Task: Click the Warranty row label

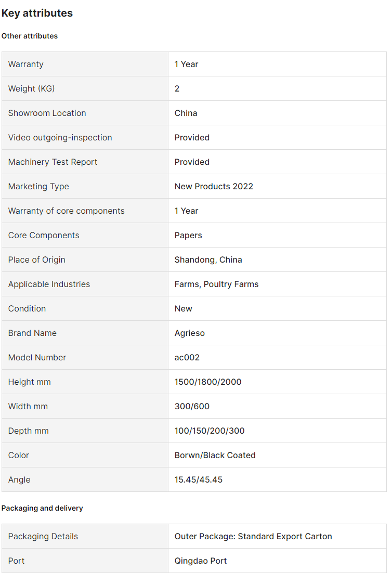Action: coord(26,64)
